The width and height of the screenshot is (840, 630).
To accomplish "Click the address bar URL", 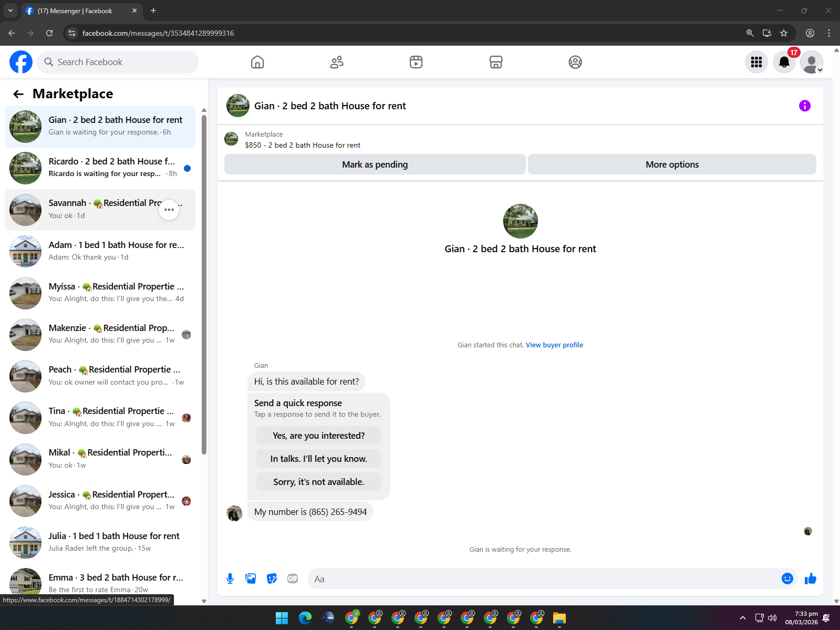I will 158,33.
